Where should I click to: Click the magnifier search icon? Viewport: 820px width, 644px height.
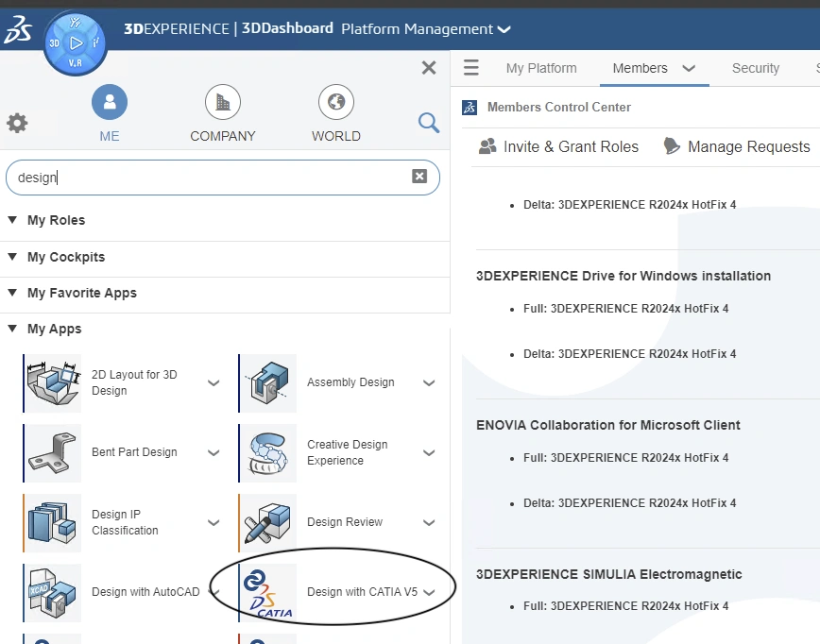(x=429, y=123)
